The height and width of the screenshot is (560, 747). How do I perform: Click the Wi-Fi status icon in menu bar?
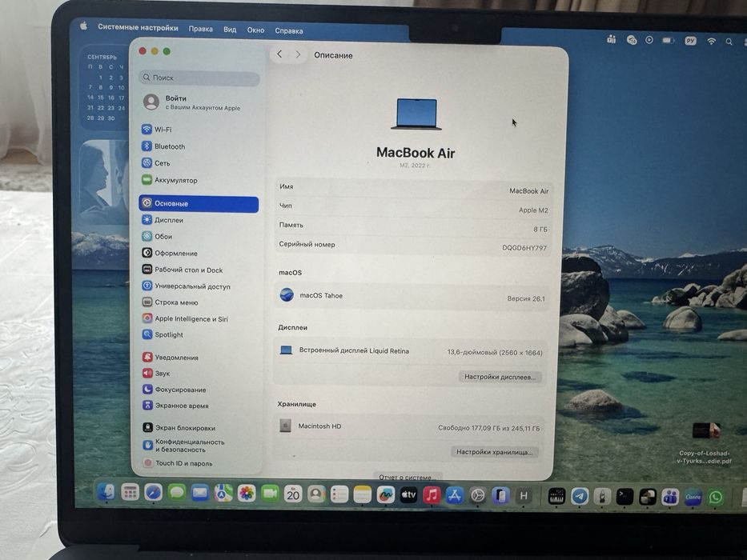pos(711,42)
